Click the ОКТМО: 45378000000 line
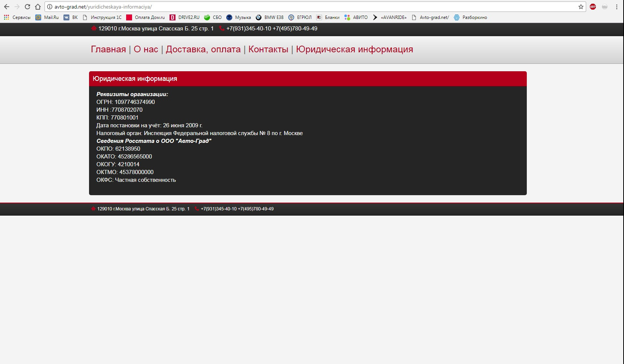Screen dimensions: 624x364 click(125, 172)
